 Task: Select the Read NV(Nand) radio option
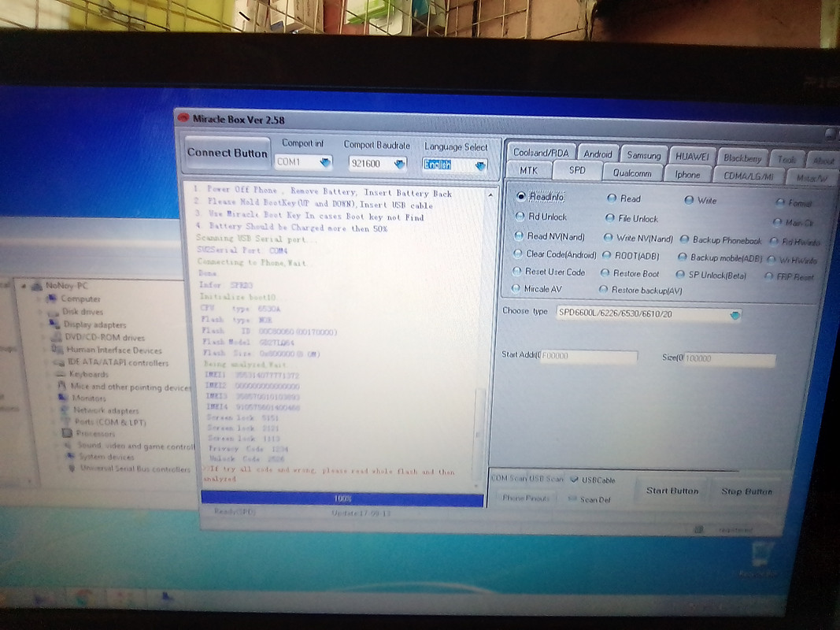549,236
